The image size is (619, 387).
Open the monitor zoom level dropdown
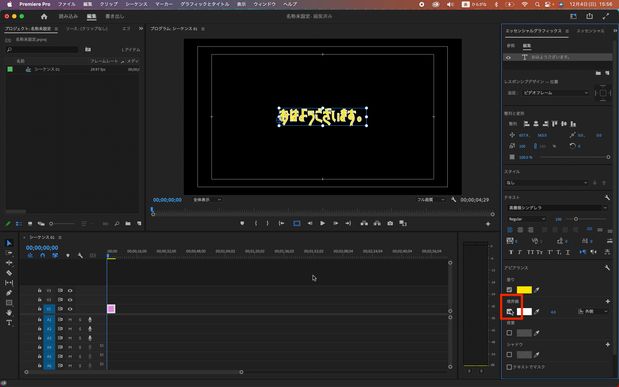click(207, 200)
